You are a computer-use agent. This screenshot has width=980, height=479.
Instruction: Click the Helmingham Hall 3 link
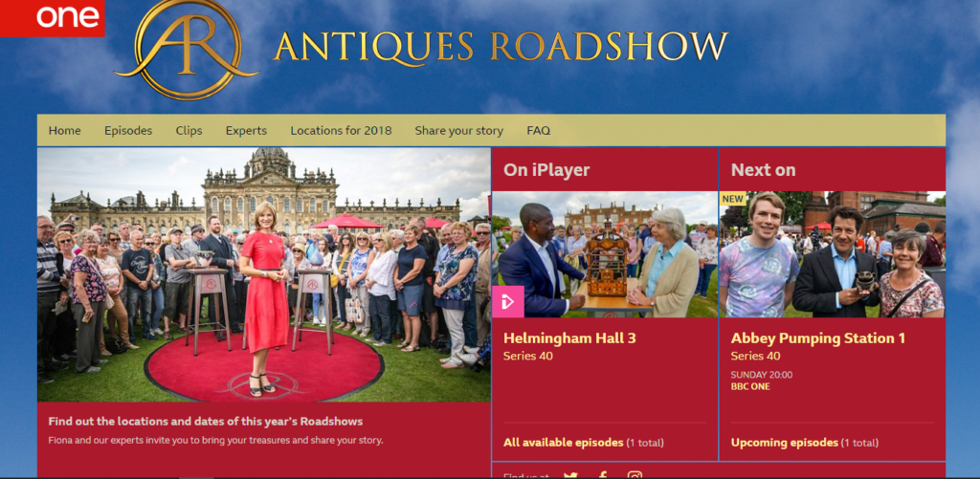coord(570,337)
